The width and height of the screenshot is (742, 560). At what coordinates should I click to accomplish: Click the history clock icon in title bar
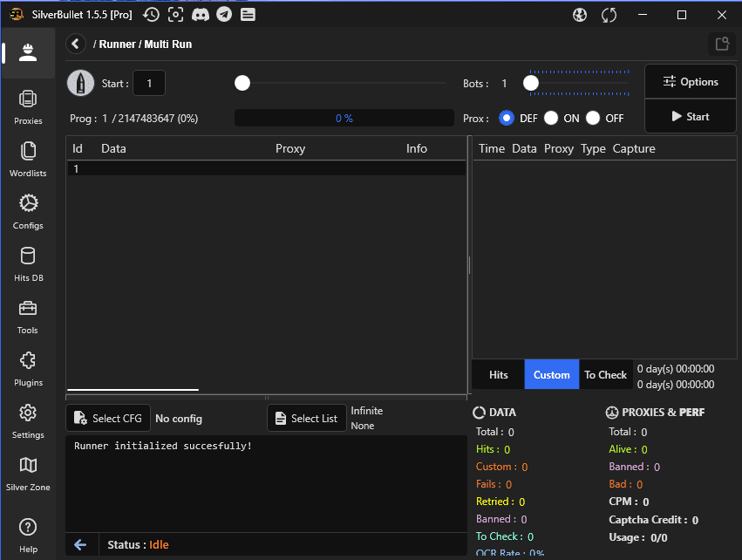coord(151,15)
